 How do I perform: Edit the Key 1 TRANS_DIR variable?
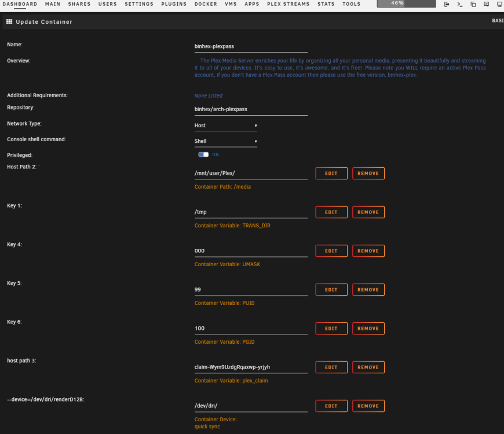coord(331,212)
